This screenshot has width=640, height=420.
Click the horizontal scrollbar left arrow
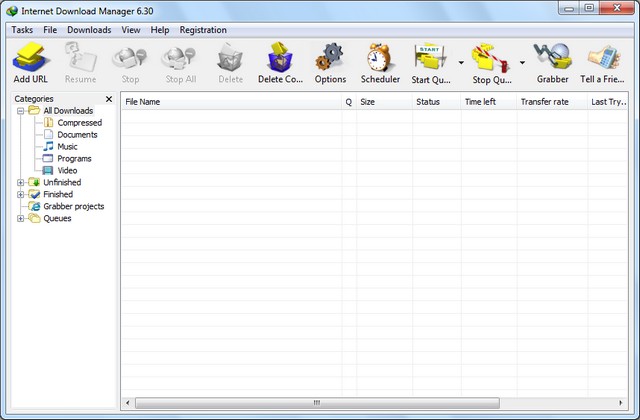click(x=128, y=403)
